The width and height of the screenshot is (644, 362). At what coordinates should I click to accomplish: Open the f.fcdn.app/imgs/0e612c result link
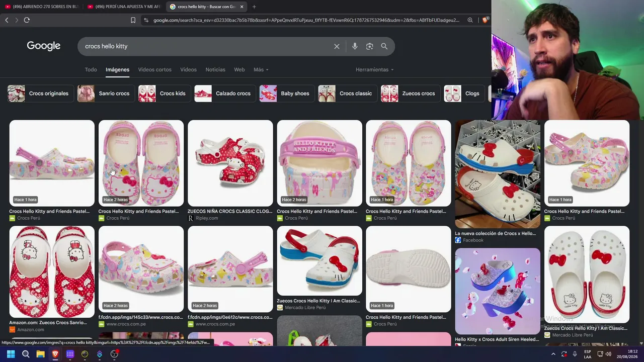(230, 317)
